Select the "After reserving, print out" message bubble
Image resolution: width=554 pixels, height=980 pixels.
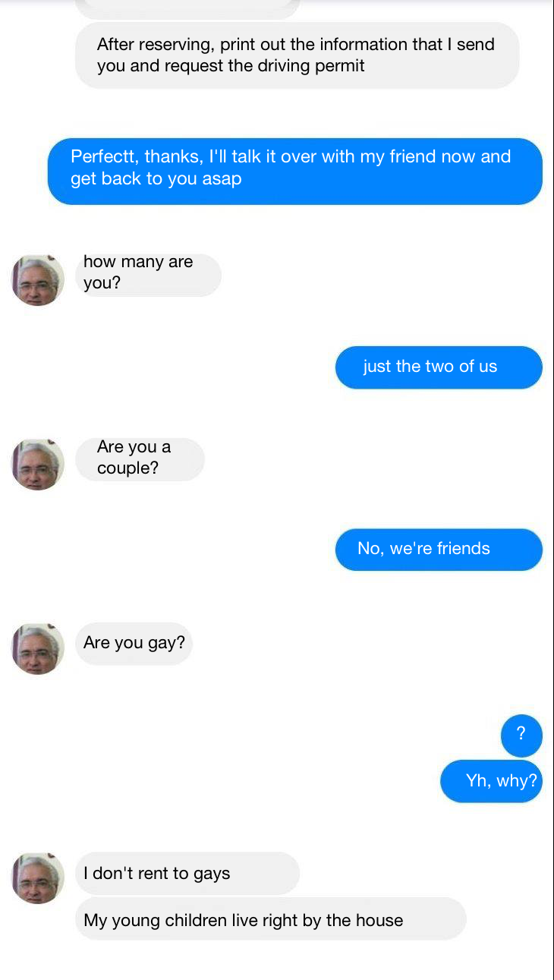point(297,55)
